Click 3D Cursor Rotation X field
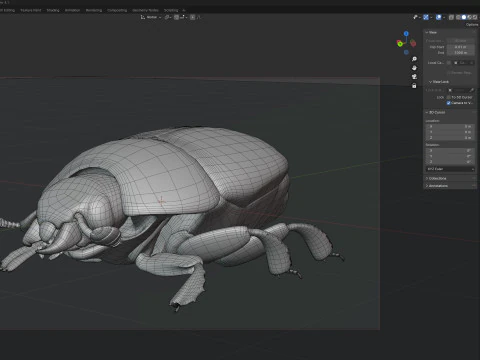The height and width of the screenshot is (360, 480). 450,151
